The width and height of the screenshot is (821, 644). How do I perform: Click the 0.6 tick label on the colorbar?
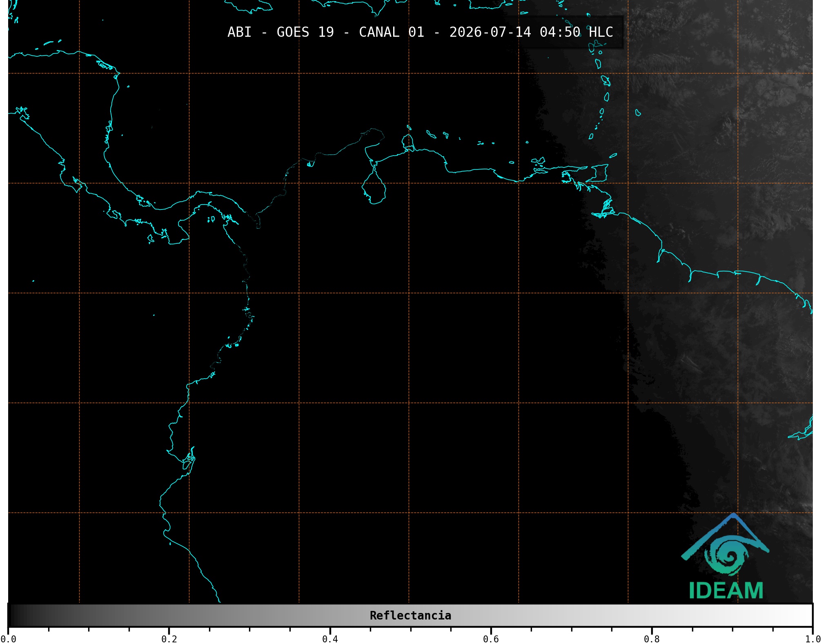point(491,639)
